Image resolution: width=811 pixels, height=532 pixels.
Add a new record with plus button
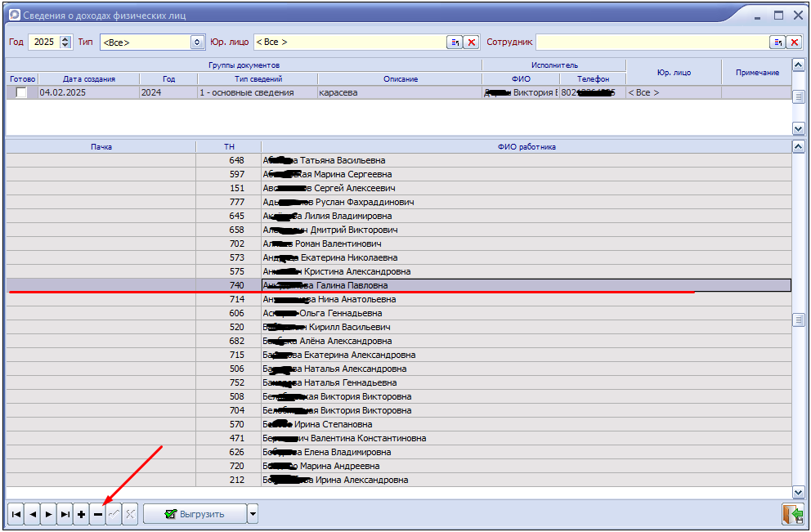pos(82,514)
